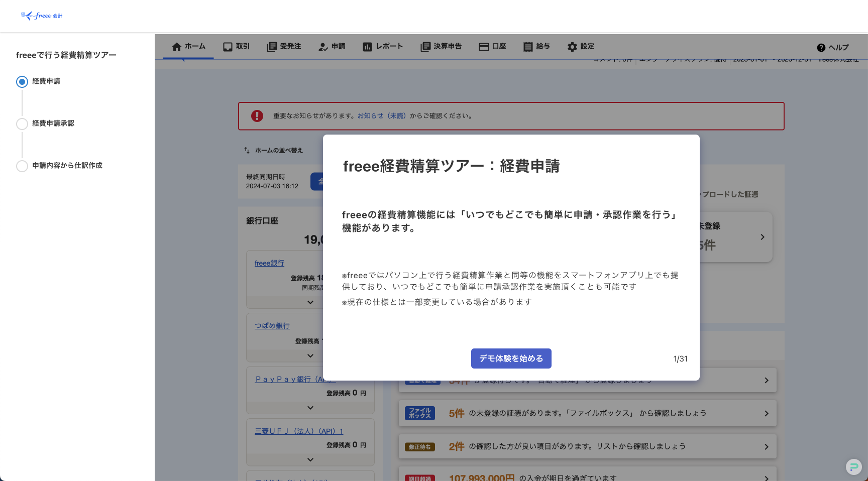Click the sort arrows icon beside ホームの並べ替え
This screenshot has width=868, height=481.
coord(247,150)
